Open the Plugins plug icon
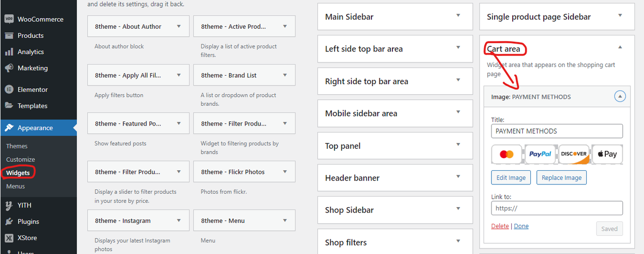Image resolution: width=644 pixels, height=254 pixels. (9, 221)
